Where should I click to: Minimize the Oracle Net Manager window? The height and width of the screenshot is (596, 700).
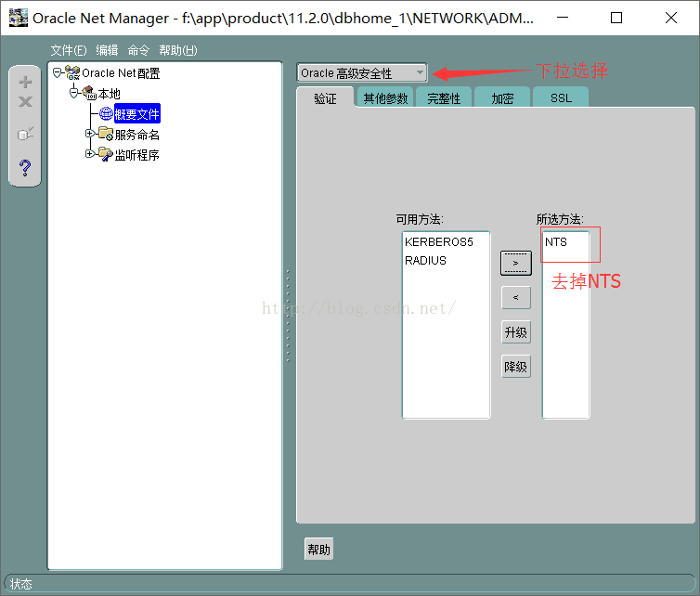pos(563,18)
